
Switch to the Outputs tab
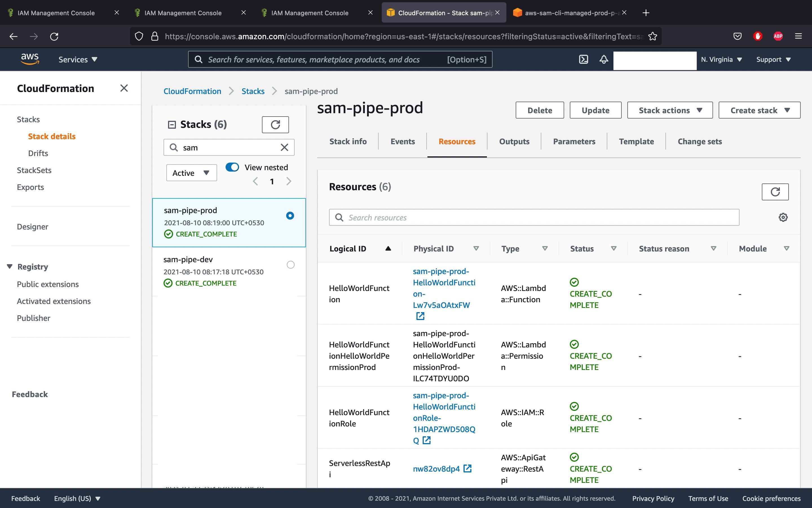514,141
